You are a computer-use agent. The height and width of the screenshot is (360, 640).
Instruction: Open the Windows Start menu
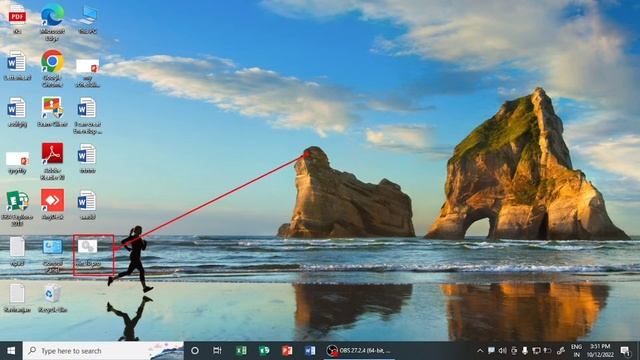11,351
